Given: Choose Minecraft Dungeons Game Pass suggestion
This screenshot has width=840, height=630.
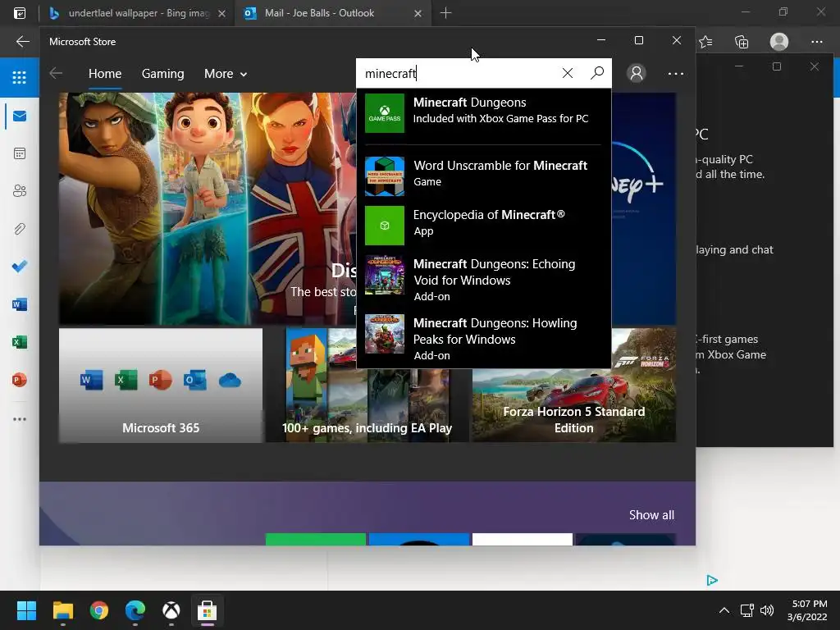Looking at the screenshot, I should (484, 113).
